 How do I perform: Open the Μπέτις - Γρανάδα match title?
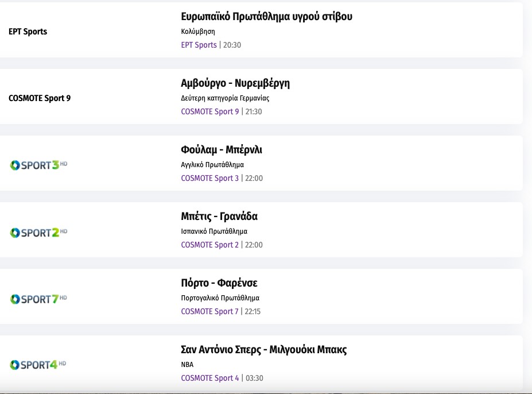tap(219, 217)
